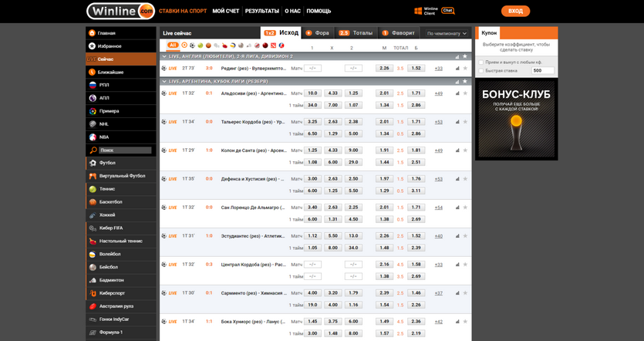
Task: Tick the Быстрая ставка checkbox
Action: pos(481,70)
